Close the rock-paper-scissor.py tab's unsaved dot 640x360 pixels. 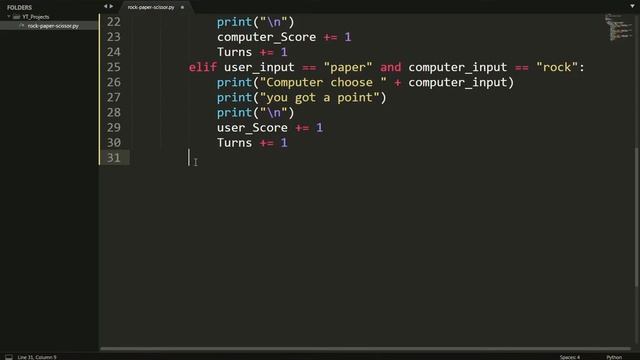(x=182, y=7)
